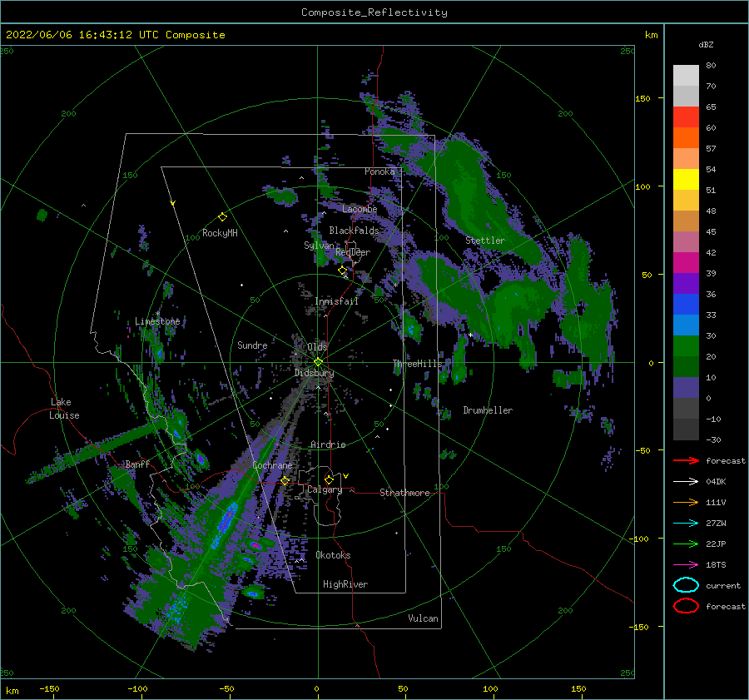Screen dimensions: 749x700
Task: Click the magenta-core storm cell southwest of Calgary
Action: coord(256,544)
